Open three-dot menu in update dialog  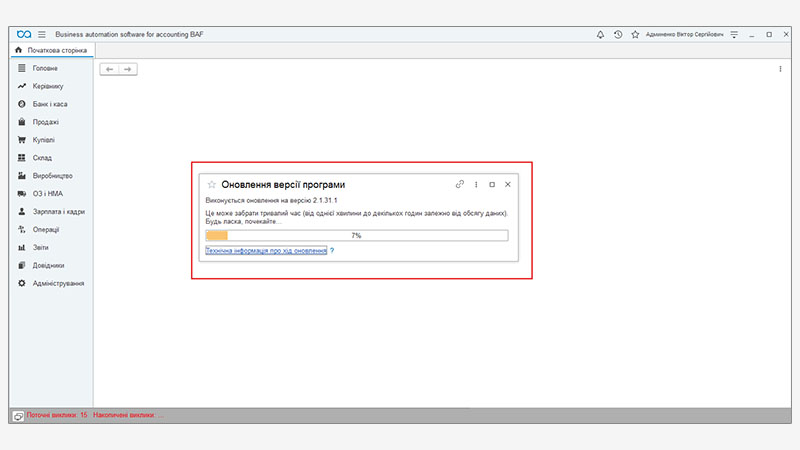[476, 184]
